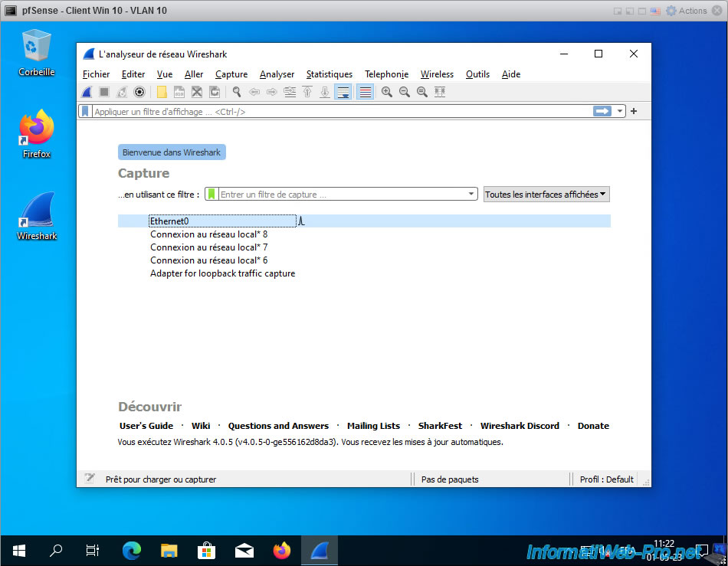Open the Questions and Answers link

click(x=278, y=426)
